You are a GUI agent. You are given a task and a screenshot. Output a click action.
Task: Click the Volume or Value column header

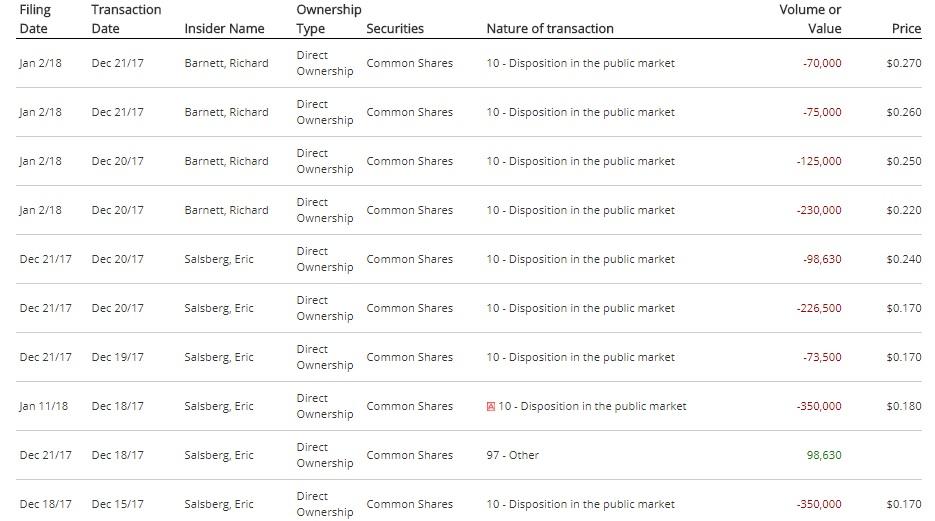click(x=810, y=19)
